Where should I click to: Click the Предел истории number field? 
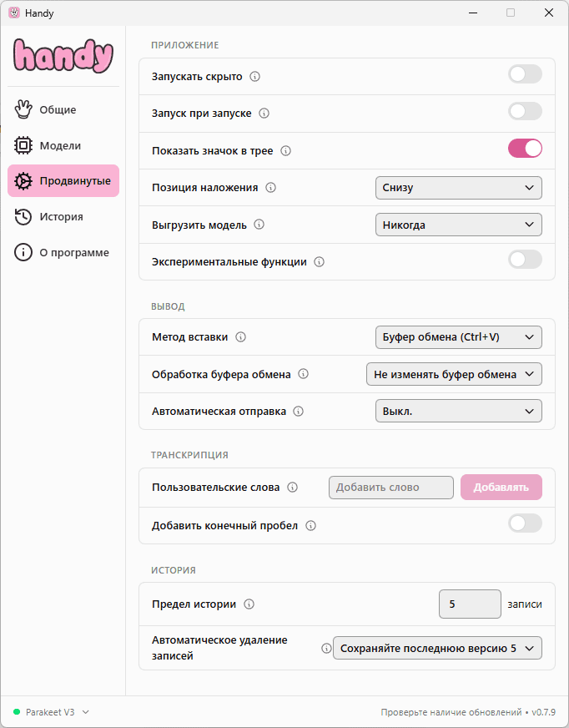click(x=470, y=604)
